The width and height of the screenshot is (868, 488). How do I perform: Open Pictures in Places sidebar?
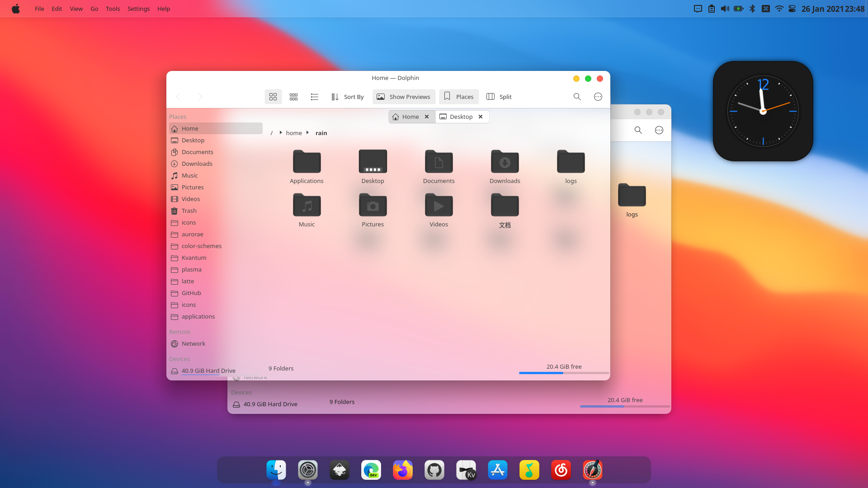pyautogui.click(x=216, y=187)
